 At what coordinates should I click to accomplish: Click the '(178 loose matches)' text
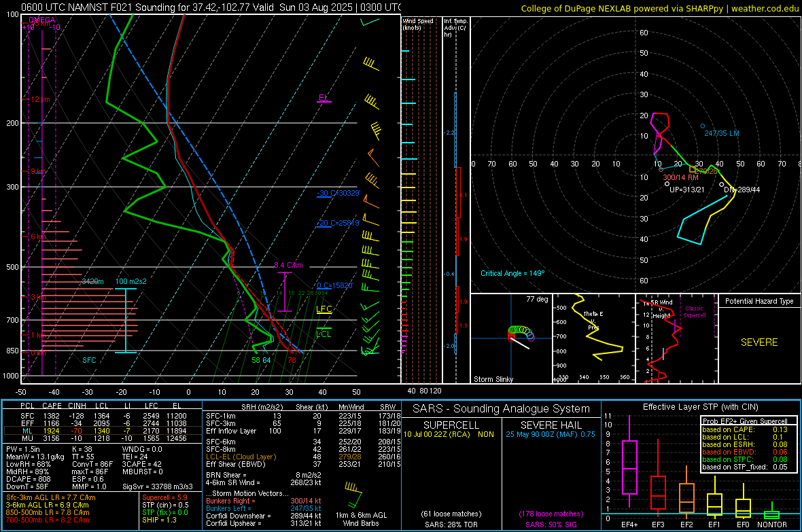[551, 514]
